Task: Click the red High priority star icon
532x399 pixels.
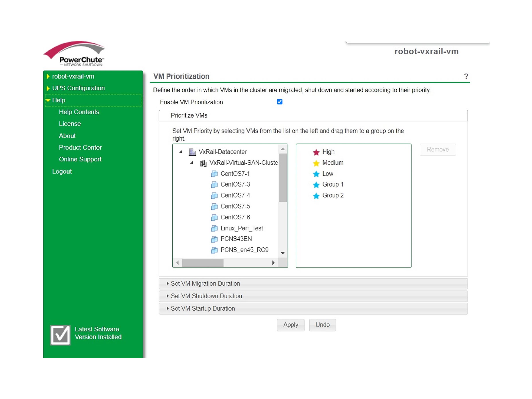Action: click(x=316, y=152)
